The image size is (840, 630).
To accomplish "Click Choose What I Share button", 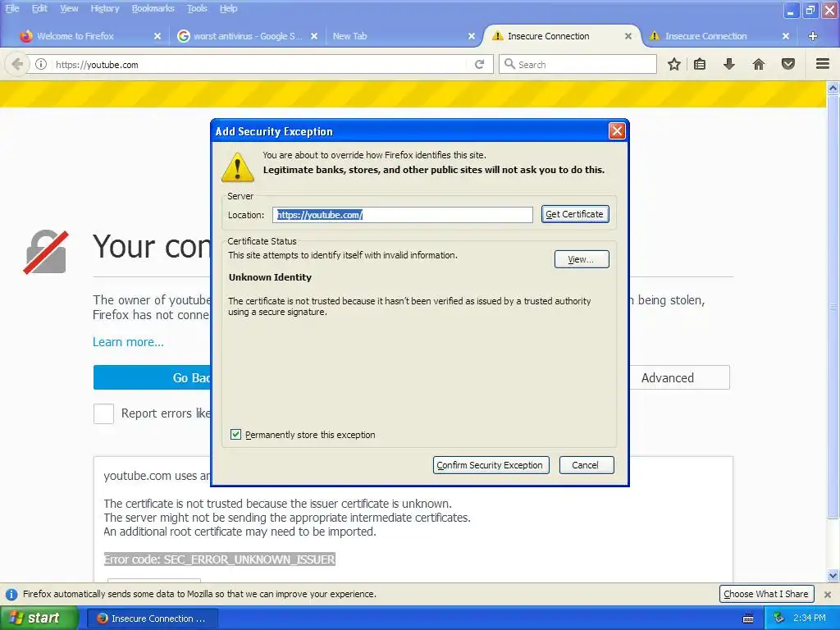I will coord(766,594).
